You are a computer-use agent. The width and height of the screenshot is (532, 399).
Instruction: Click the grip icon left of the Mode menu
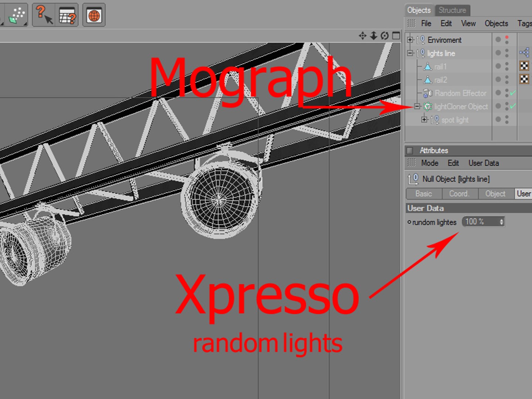(x=411, y=163)
